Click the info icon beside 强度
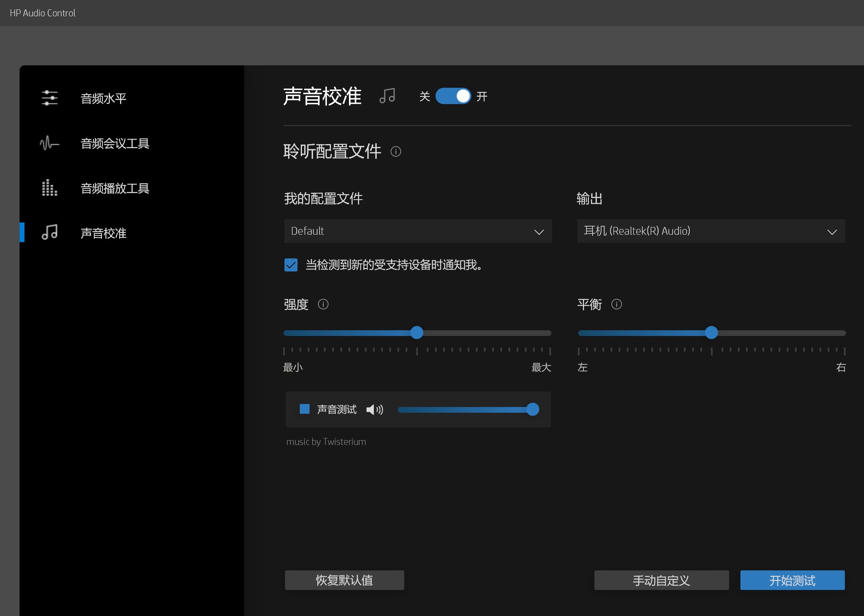864x616 pixels. click(323, 304)
